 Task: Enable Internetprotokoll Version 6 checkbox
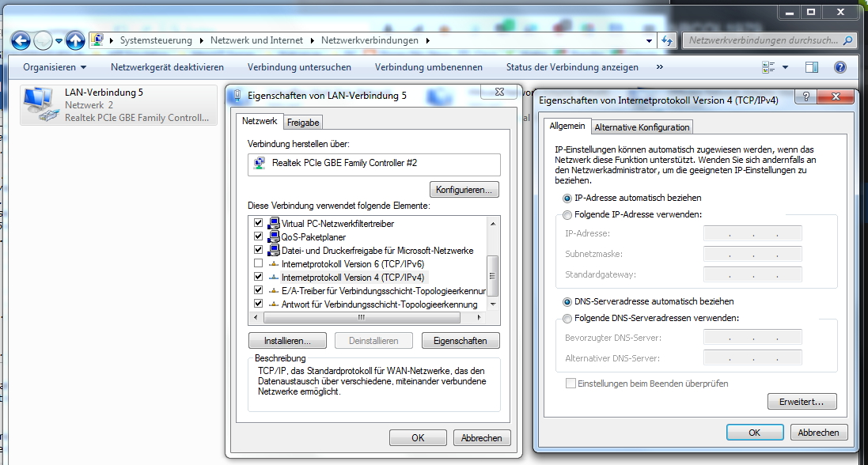point(258,263)
